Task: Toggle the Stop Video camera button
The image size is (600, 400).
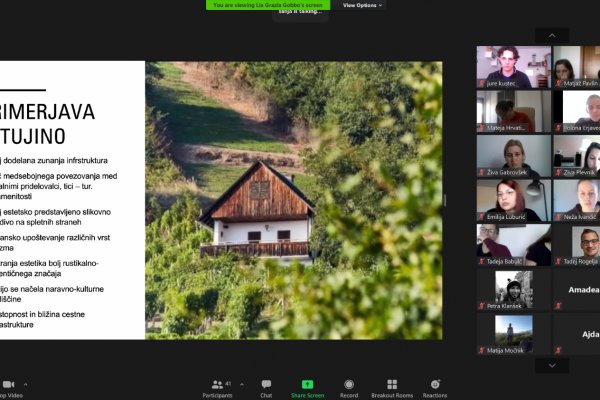Action: pyautogui.click(x=9, y=386)
